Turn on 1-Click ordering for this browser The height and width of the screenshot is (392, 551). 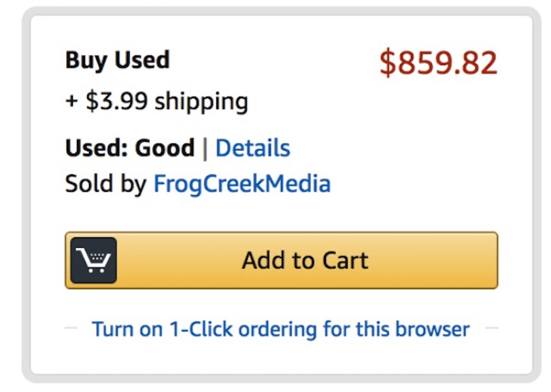pyautogui.click(x=280, y=329)
